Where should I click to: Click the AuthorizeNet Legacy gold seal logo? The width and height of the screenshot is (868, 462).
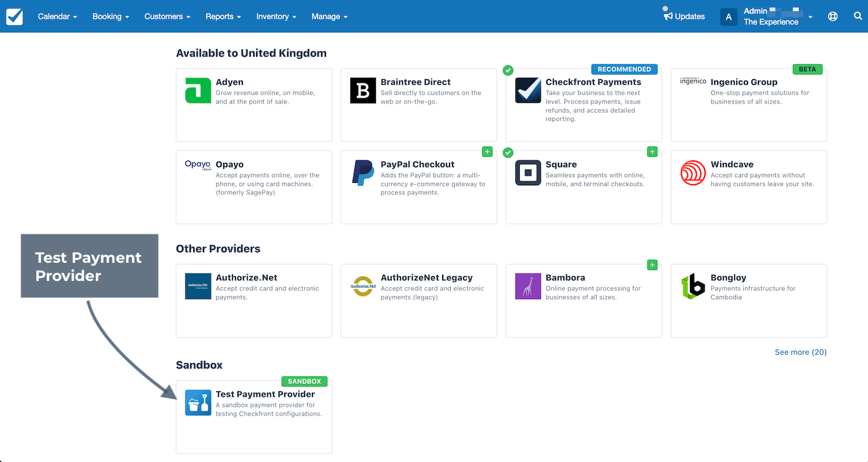[x=363, y=286]
